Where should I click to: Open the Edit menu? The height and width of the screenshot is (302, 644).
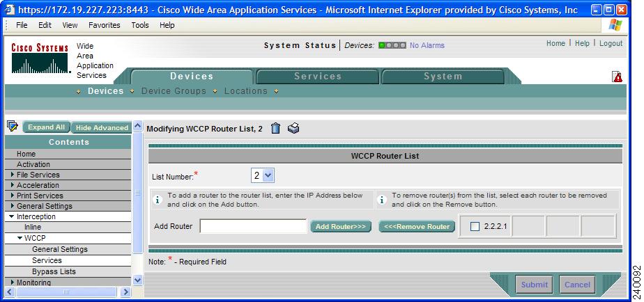click(x=45, y=25)
